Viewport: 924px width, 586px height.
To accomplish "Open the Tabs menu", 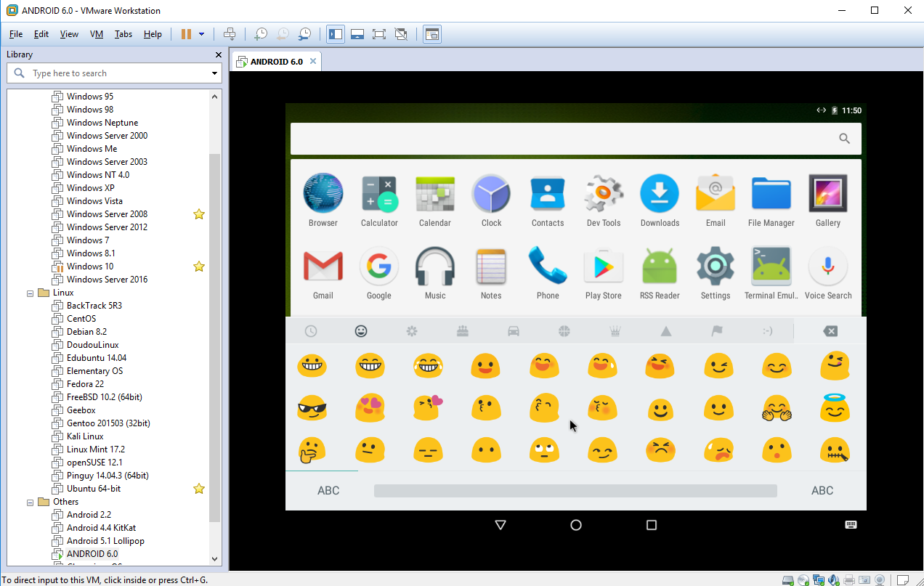I will pos(123,34).
